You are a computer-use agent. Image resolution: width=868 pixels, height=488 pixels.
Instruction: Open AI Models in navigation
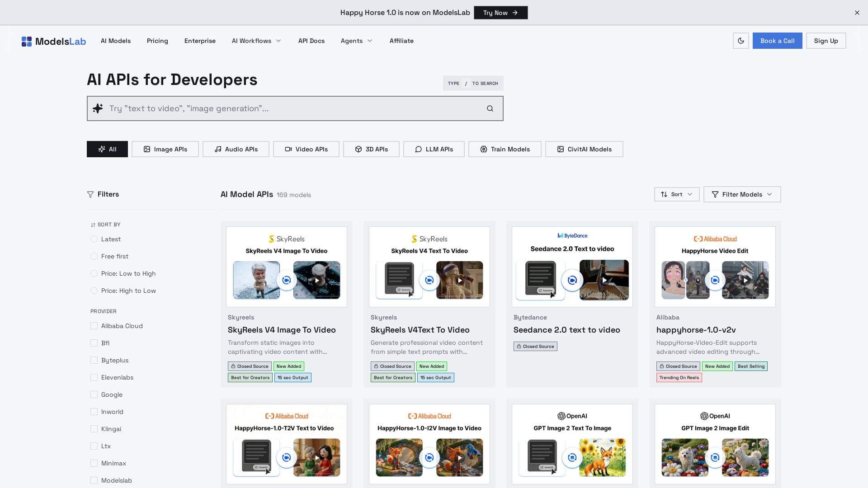(x=116, y=41)
